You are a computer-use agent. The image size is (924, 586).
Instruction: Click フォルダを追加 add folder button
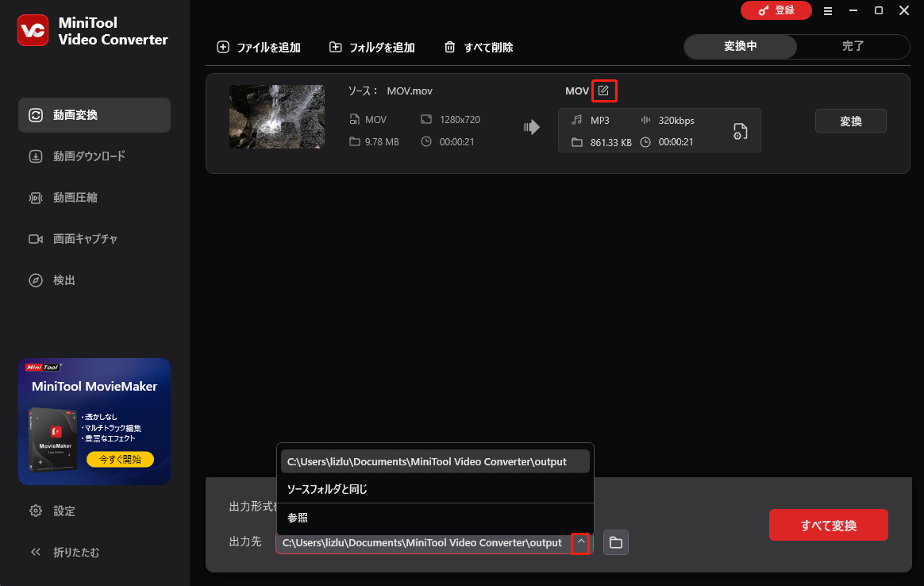[x=372, y=47]
